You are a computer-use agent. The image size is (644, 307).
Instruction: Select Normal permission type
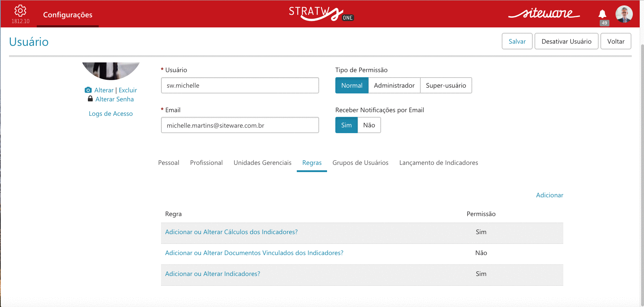pyautogui.click(x=352, y=85)
